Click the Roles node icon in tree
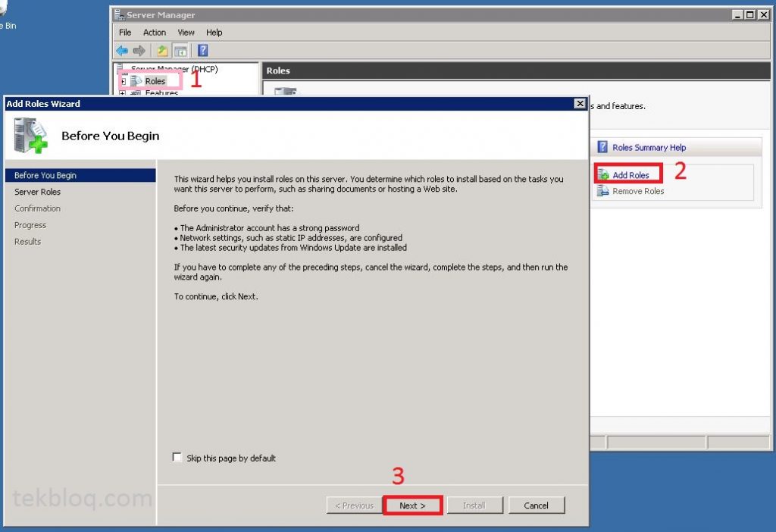Image resolution: width=776 pixels, height=532 pixels. coord(136,80)
